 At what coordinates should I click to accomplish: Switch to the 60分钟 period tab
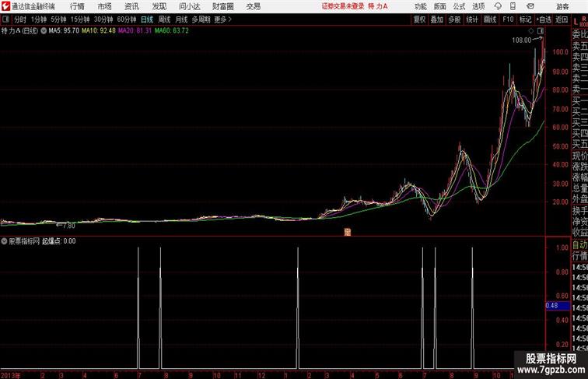pyautogui.click(x=127, y=19)
